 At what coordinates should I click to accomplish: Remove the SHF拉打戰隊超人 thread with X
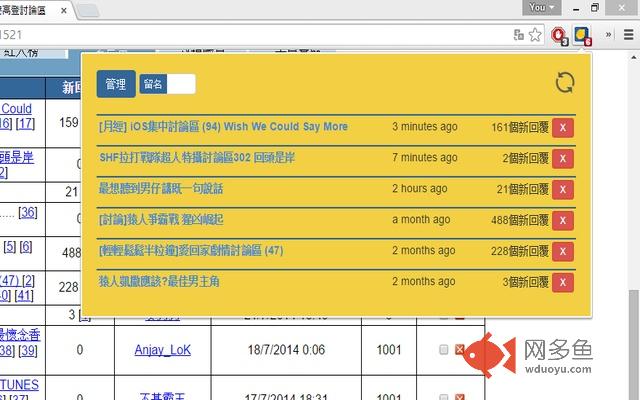[562, 158]
